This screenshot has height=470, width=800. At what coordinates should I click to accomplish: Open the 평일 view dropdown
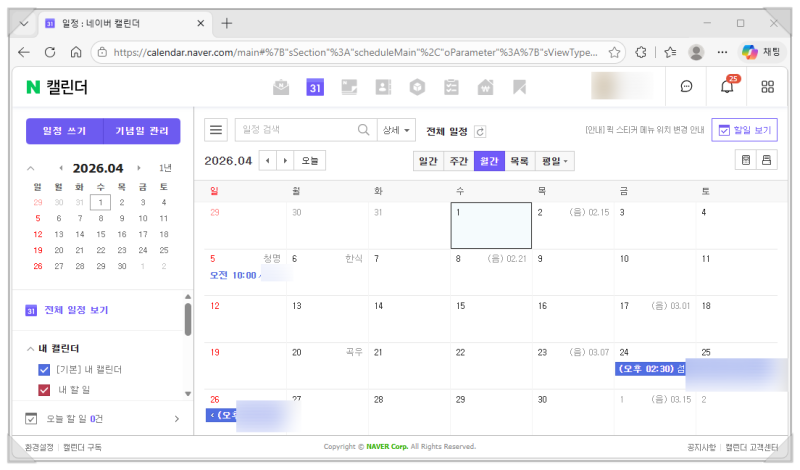coord(555,161)
